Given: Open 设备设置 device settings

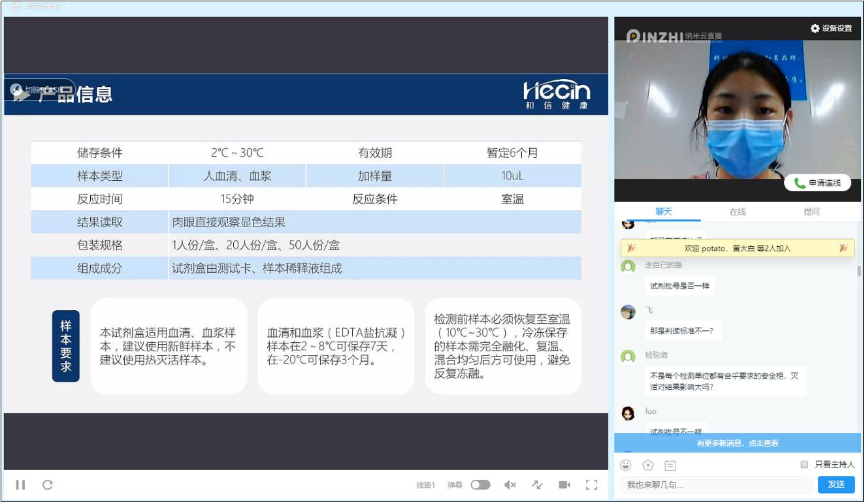Looking at the screenshot, I should click(x=832, y=28).
